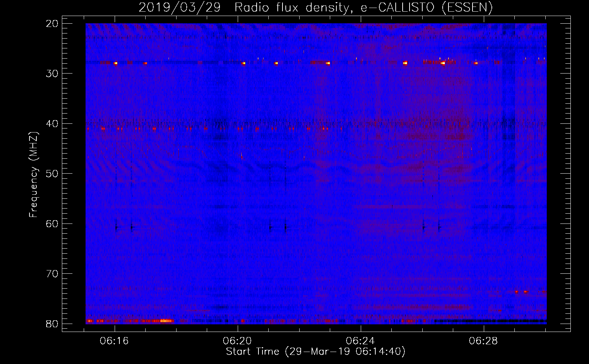
Task: Click the "Start Time (29-Mar-19 06:14:40)" label
Action: tap(316, 352)
